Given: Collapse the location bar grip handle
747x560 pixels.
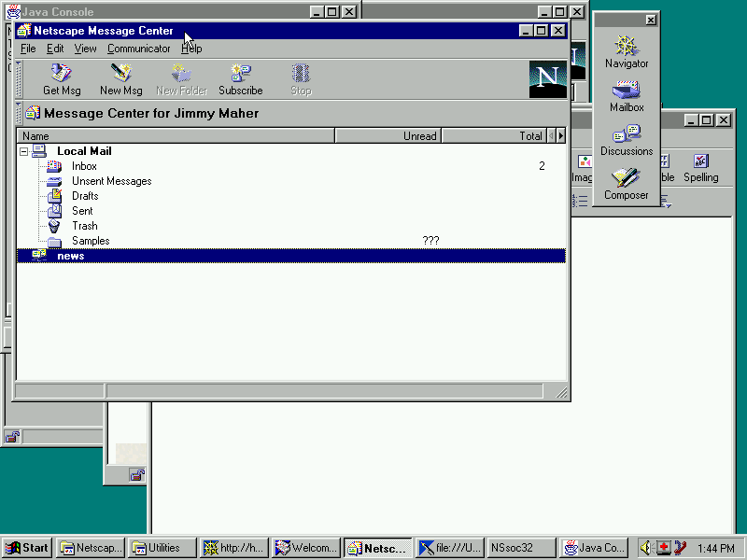Looking at the screenshot, I should pyautogui.click(x=19, y=113).
